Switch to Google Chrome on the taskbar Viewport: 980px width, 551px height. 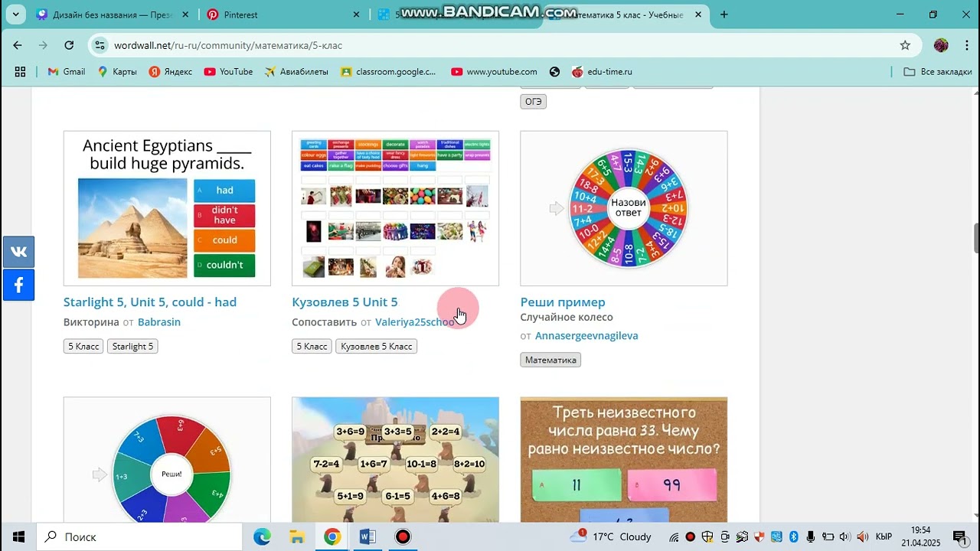332,536
